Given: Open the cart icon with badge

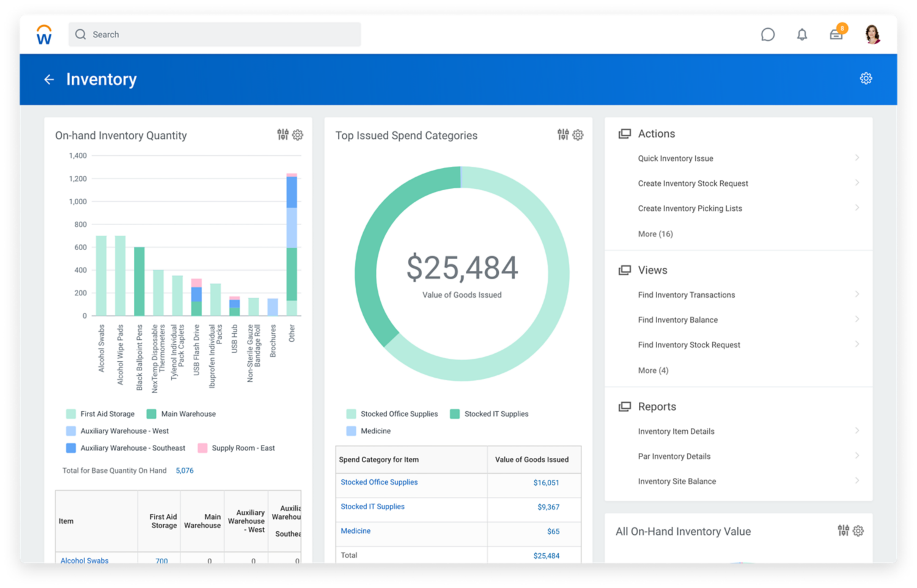Looking at the screenshot, I should coord(836,34).
